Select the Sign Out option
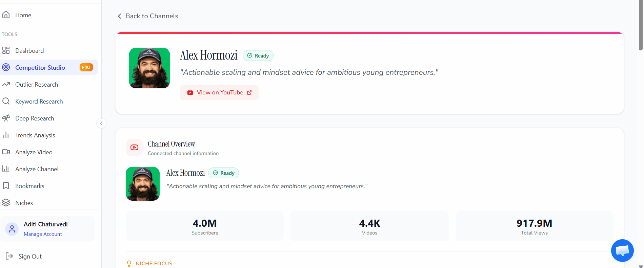Image resolution: width=644 pixels, height=268 pixels. click(x=30, y=256)
